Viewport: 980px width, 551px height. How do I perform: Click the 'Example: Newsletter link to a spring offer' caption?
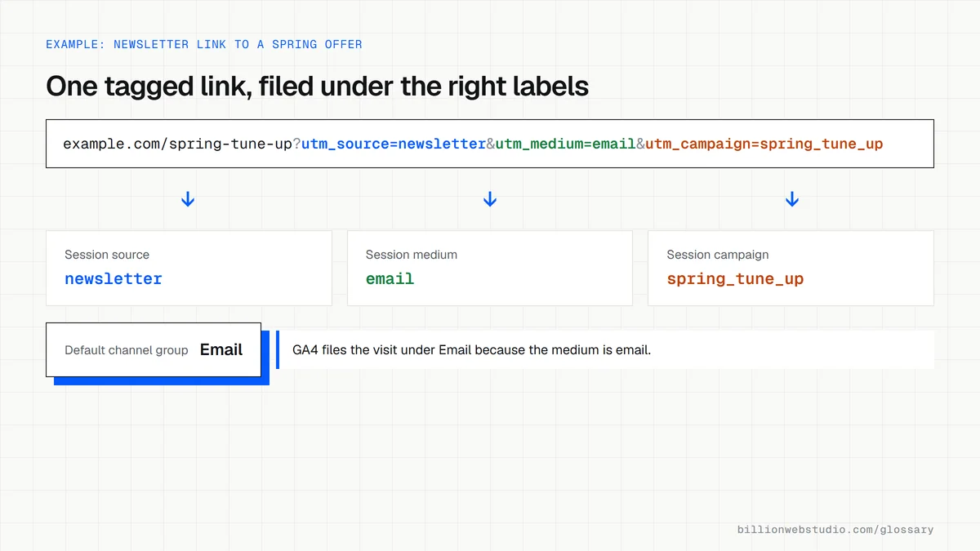pyautogui.click(x=203, y=44)
